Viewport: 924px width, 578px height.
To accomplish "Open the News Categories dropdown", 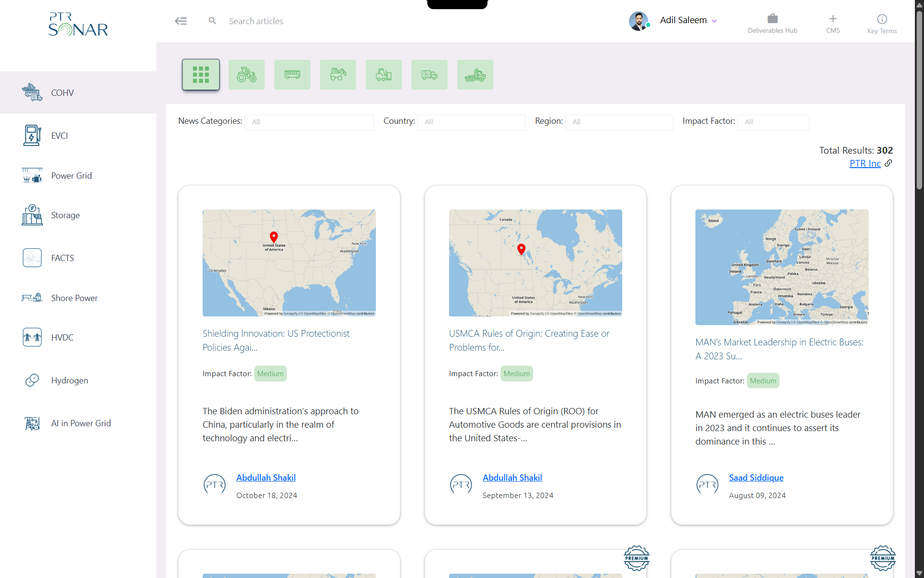I will (x=309, y=122).
